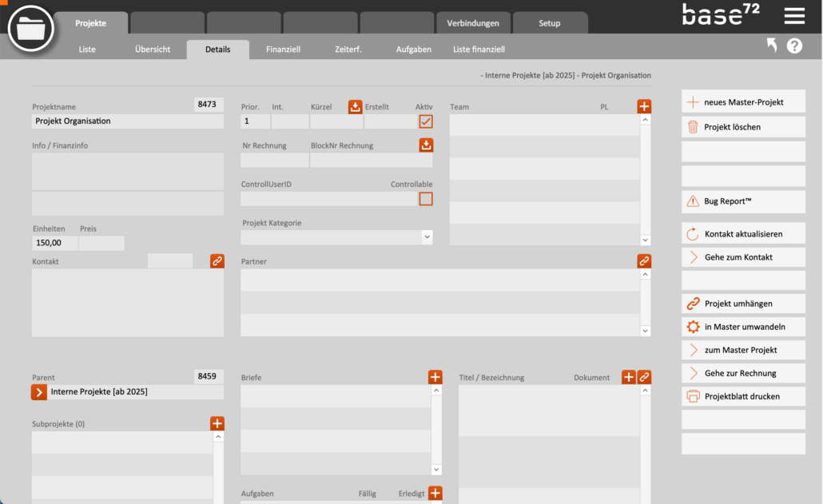The image size is (823, 504).
Task: Click Projektblatt drucken button
Action: click(743, 396)
